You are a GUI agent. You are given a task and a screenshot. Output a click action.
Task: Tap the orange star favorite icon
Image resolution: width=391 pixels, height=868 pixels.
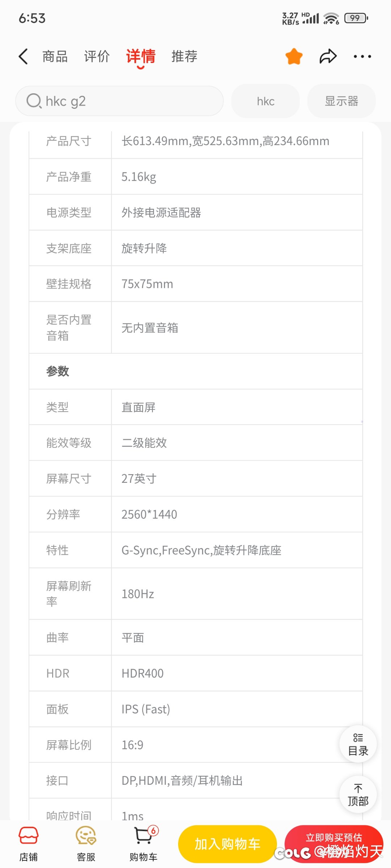coord(294,56)
